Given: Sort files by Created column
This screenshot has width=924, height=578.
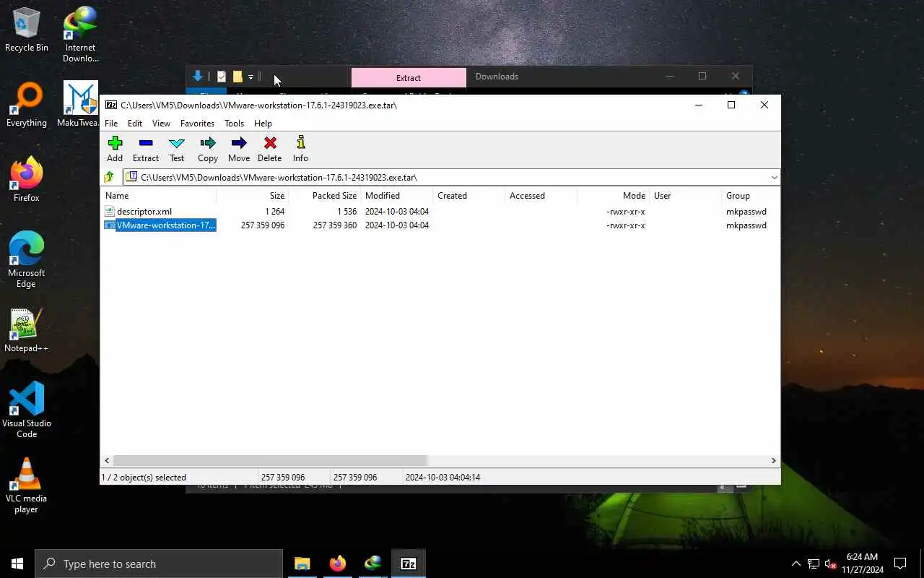Looking at the screenshot, I should 468,196.
